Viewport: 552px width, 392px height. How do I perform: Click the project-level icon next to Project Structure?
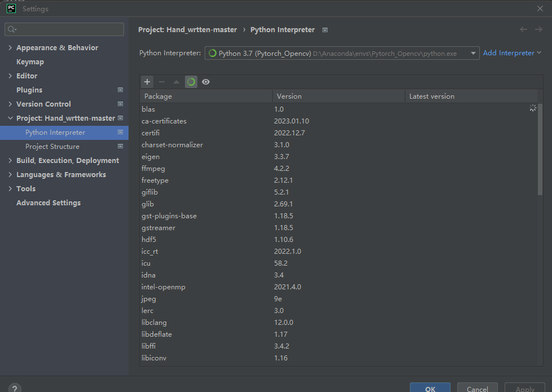(x=121, y=146)
